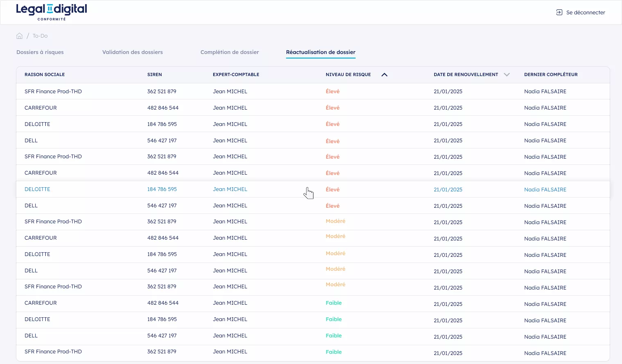Click the To-Do breadcrumb link
This screenshot has width=622, height=364.
coord(40,36)
